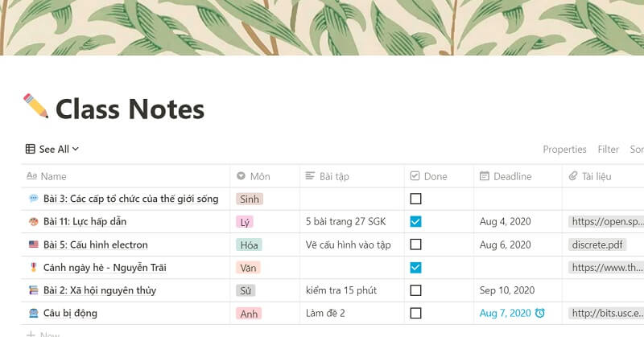Click the speech bubble icon for Bài 3

coord(33,199)
